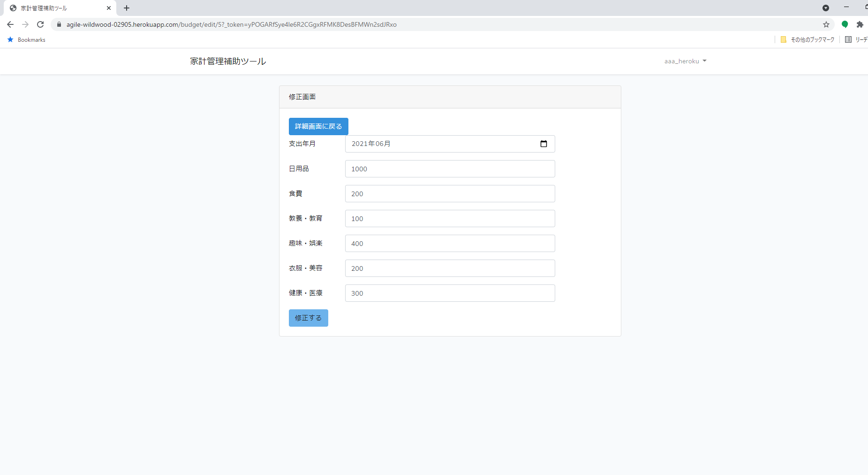
Task: Open the Extensions puzzle menu
Action: click(x=860, y=24)
